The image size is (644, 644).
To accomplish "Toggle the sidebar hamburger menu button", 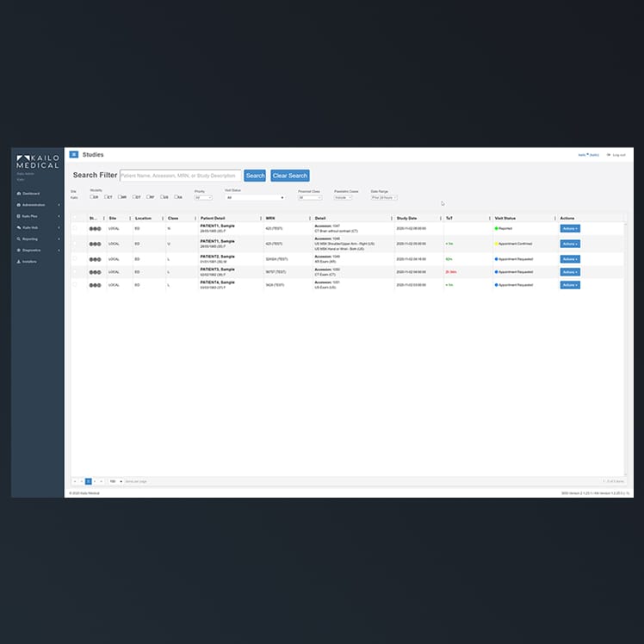I will pos(74,155).
